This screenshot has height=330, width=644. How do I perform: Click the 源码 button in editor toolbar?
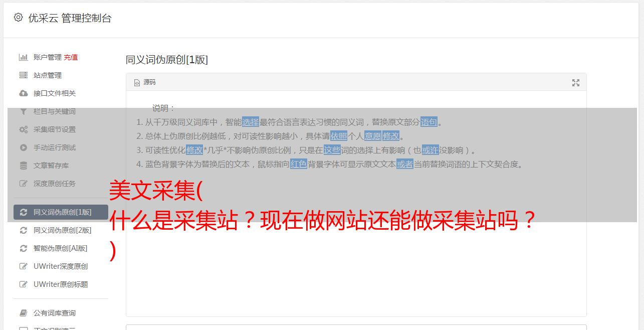pos(145,82)
